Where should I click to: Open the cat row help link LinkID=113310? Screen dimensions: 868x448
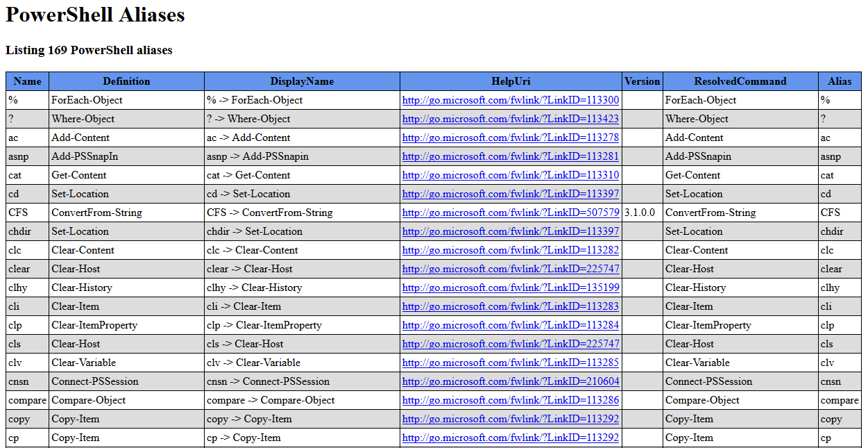(511, 175)
